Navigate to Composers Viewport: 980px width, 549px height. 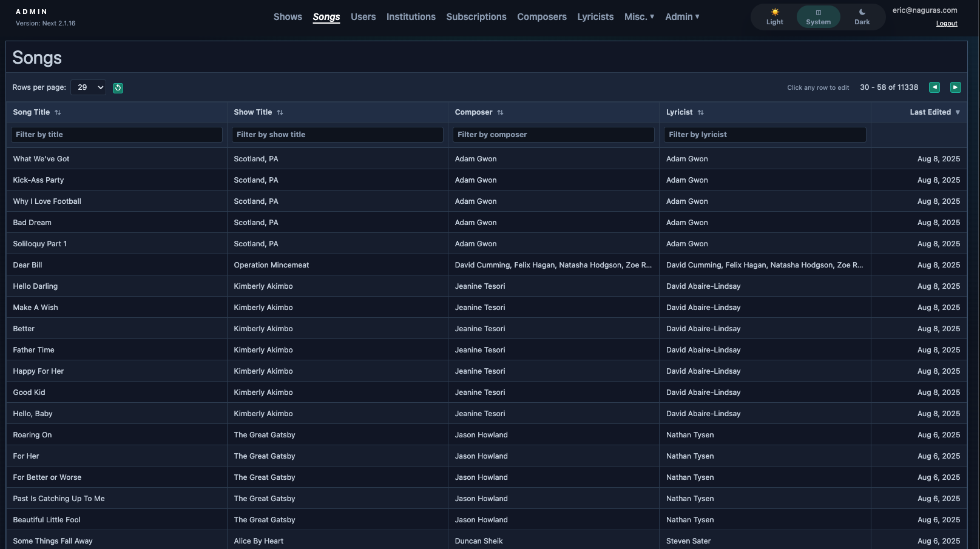[542, 17]
